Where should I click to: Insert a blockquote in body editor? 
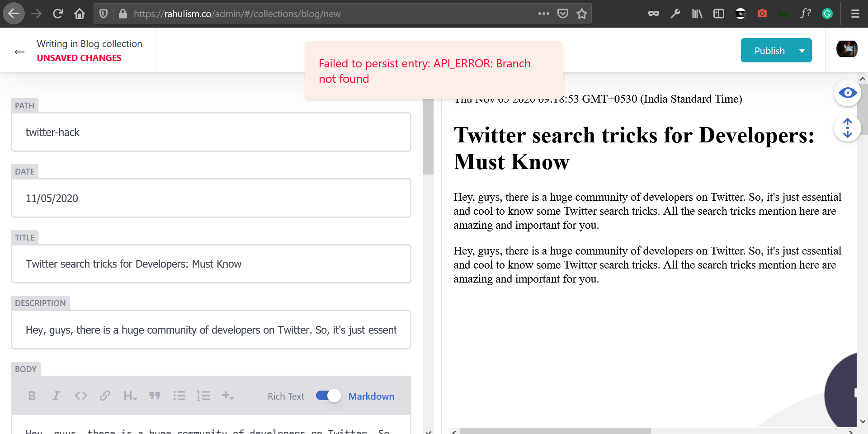pyautogui.click(x=155, y=396)
